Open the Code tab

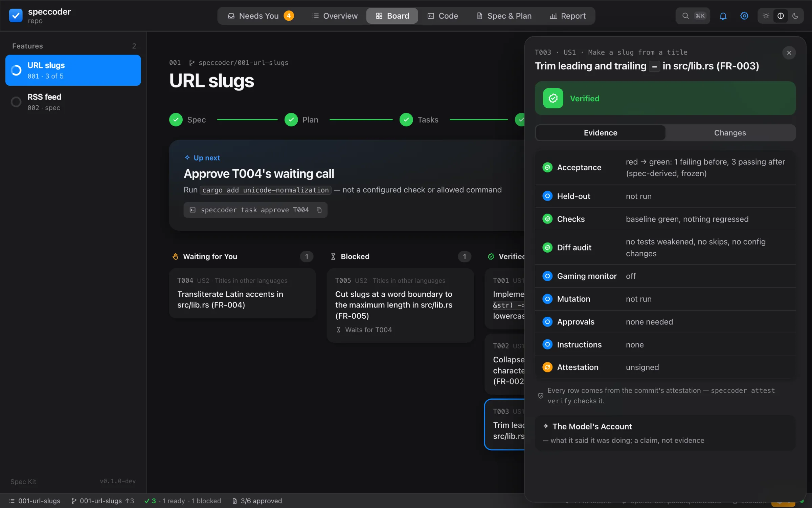443,16
